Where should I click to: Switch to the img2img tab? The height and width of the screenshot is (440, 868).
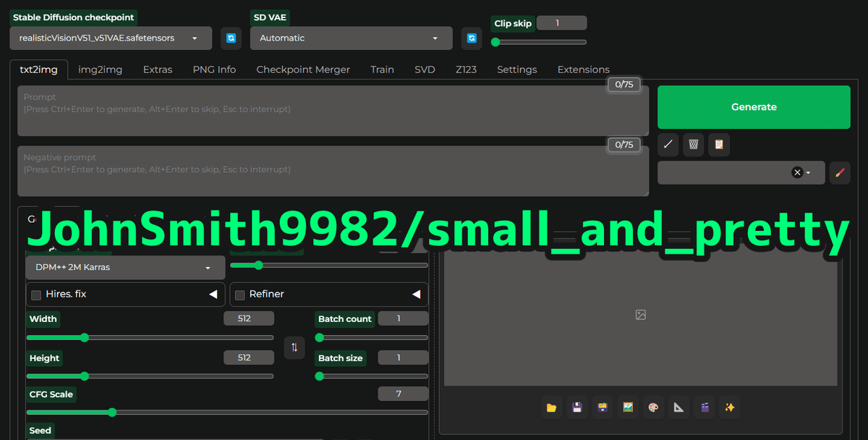coord(100,69)
